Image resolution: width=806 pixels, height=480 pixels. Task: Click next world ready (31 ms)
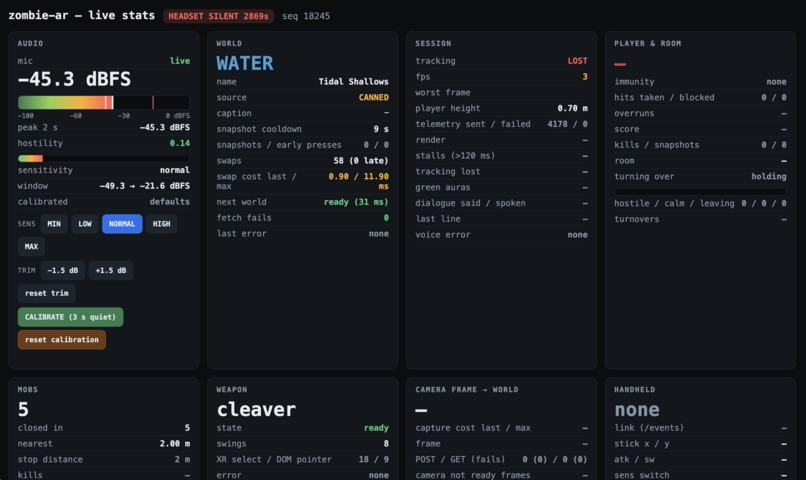pos(356,202)
